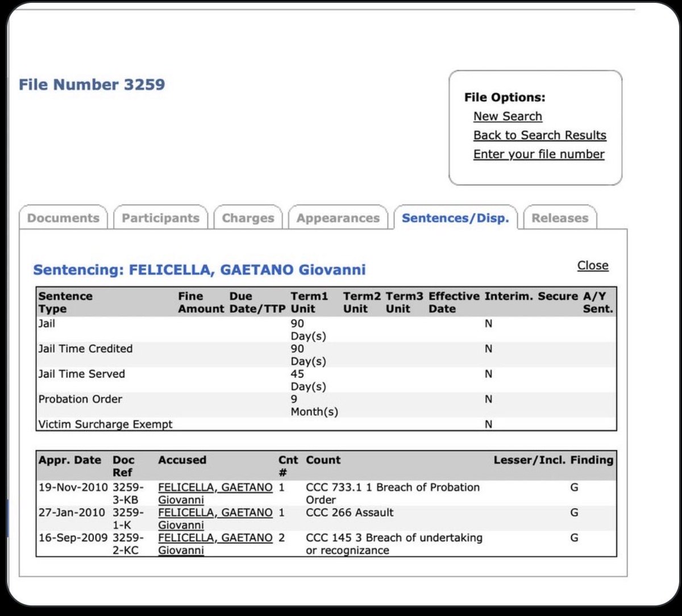Viewport: 682px width, 616px height.
Task: Open accused link in 19-Nov-2010 row
Action: [x=215, y=493]
